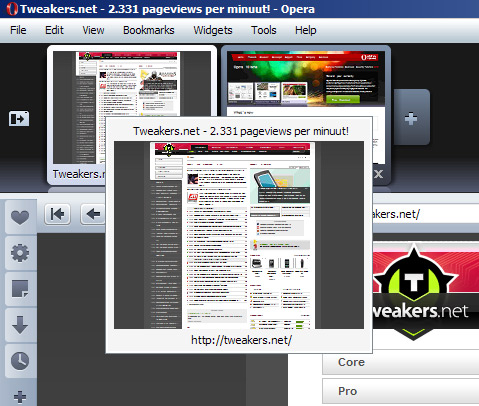Open the Widgets gear panel icon
Image resolution: width=479 pixels, height=406 pixels.
pyautogui.click(x=20, y=253)
